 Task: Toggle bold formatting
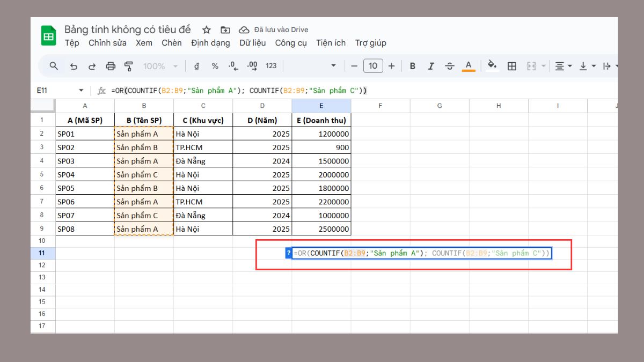pos(413,66)
